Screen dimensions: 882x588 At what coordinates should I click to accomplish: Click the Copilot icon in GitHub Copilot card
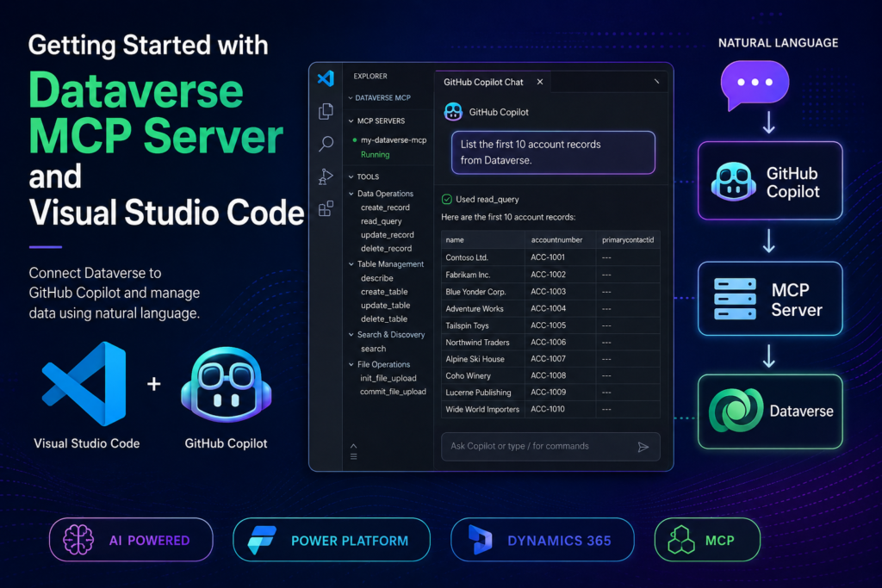click(x=733, y=182)
